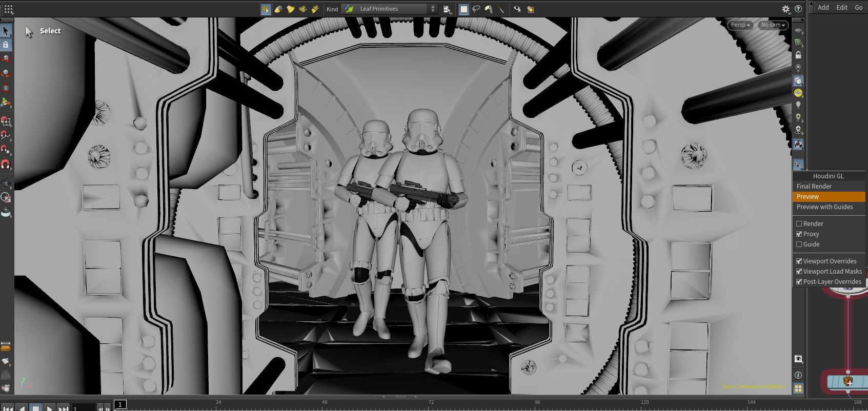
Task: Toggle the yellow eye-ring display icon
Action: point(798,93)
